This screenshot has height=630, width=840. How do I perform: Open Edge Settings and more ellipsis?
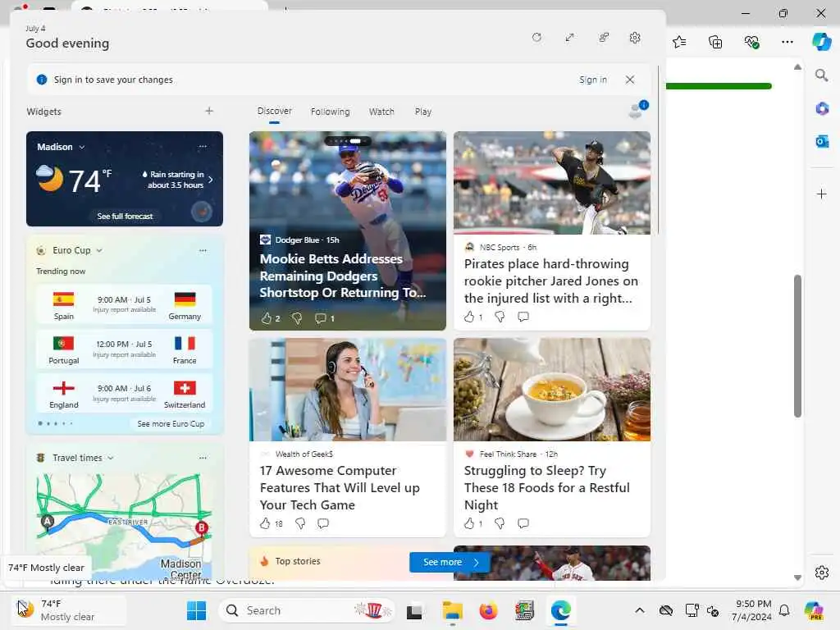(787, 42)
